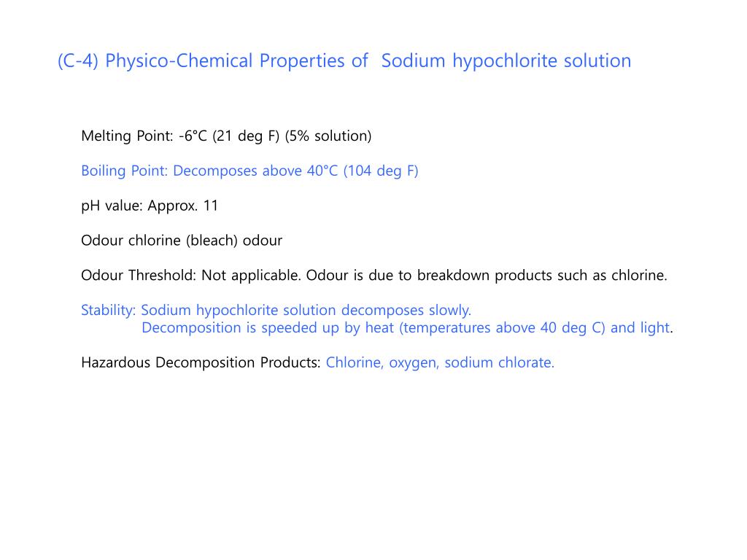This screenshot has width=747, height=560.
Task: Click the text sodium chlorate
Action: (x=499, y=363)
